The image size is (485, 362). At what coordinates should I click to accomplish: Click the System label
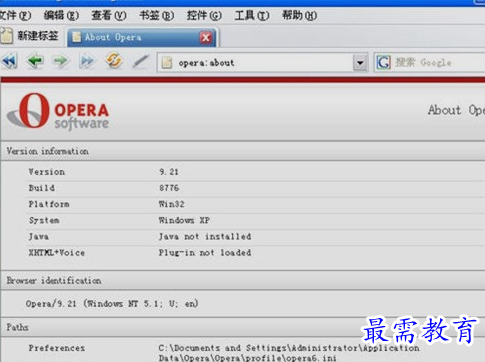44,220
